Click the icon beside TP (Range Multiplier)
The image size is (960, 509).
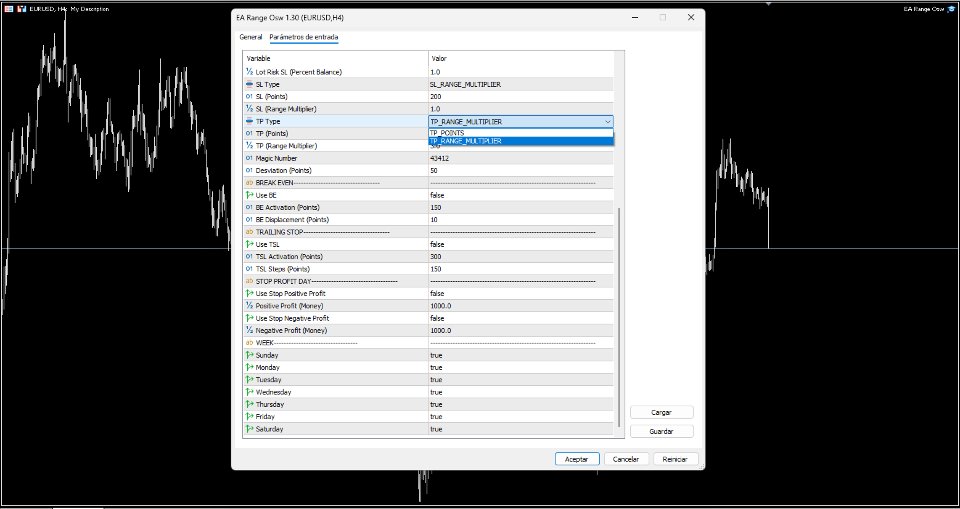pyautogui.click(x=249, y=146)
